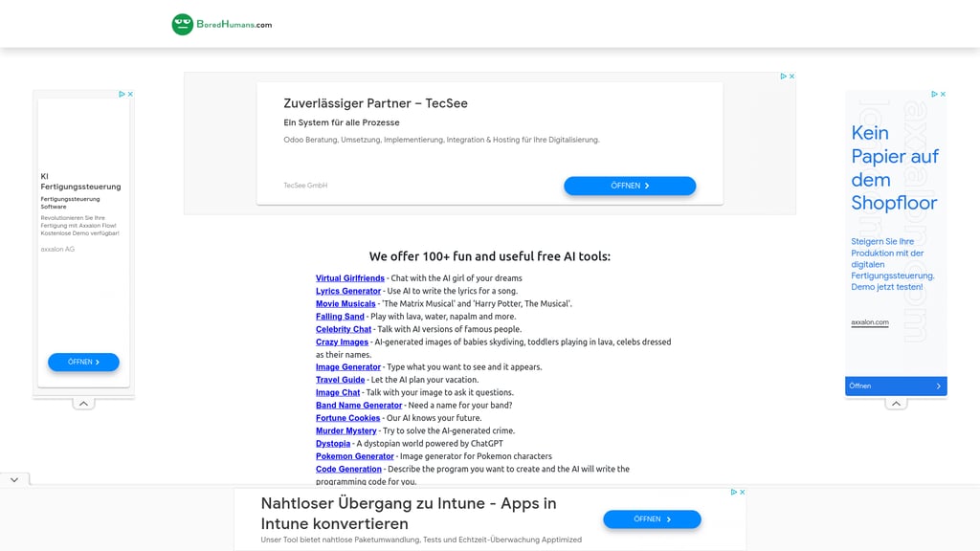
Task: Click AdChoices icon on left axxalon ad
Action: coord(122,95)
